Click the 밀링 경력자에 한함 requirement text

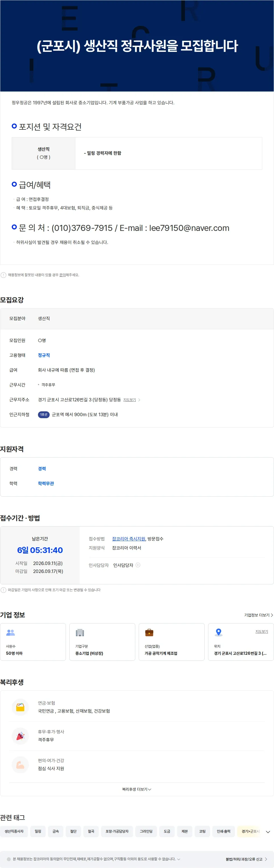(102, 153)
